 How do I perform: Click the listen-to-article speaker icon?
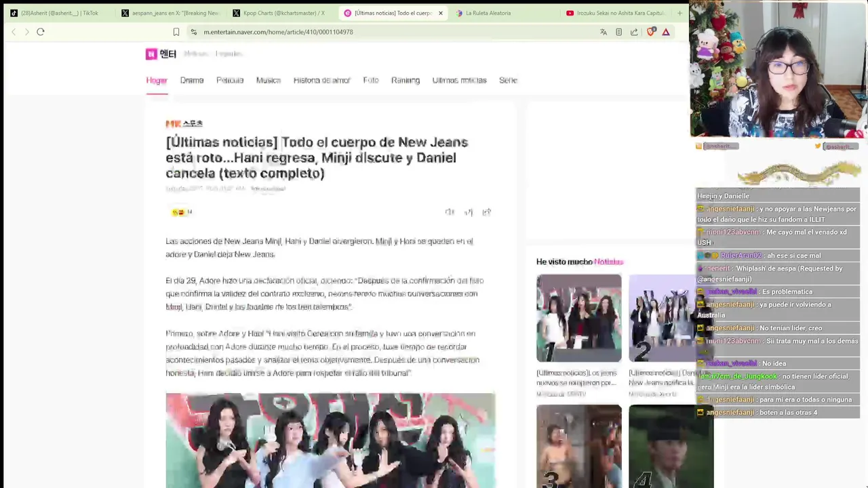[x=450, y=212]
